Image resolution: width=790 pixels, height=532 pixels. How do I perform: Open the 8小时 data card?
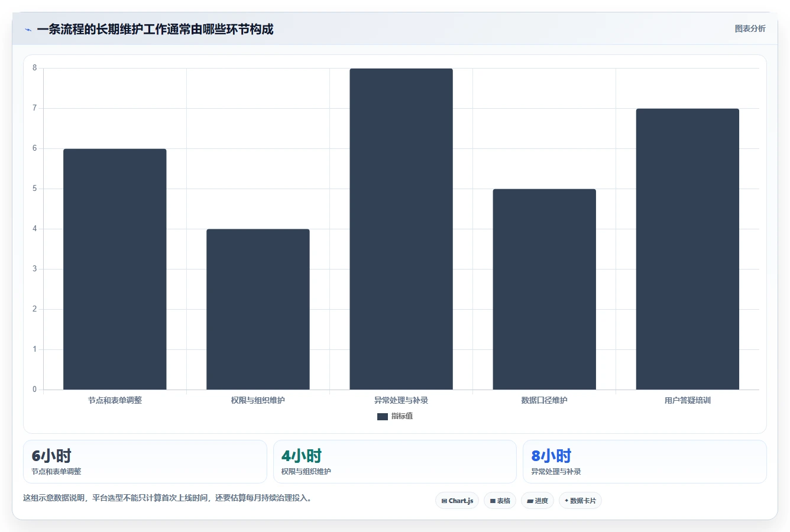(645, 462)
